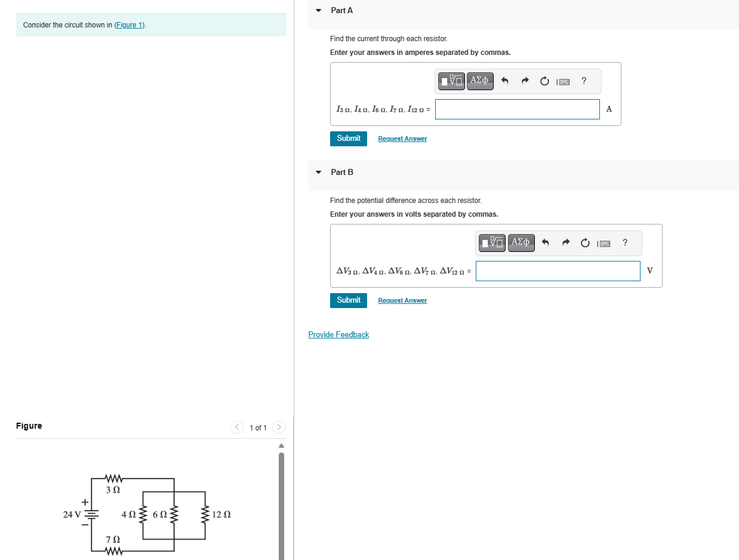Open the keyboard shortcuts icon in Part B
This screenshot has width=739, height=560.
603,243
